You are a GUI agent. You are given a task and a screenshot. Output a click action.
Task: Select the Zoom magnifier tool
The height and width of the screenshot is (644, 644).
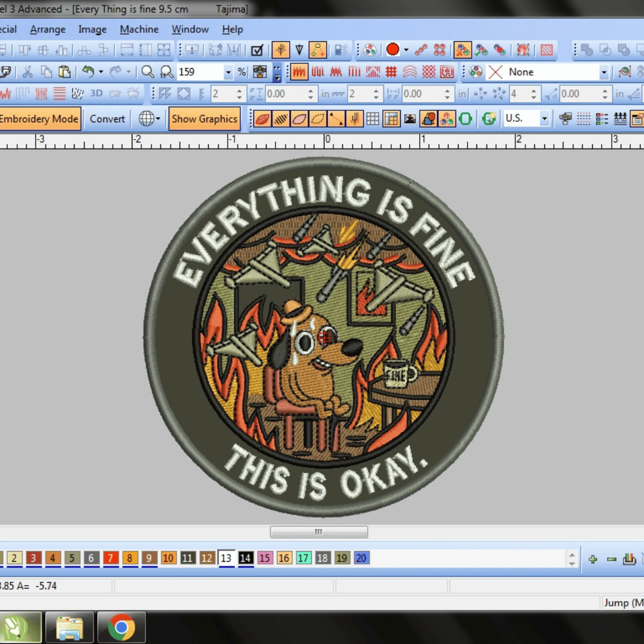147,72
